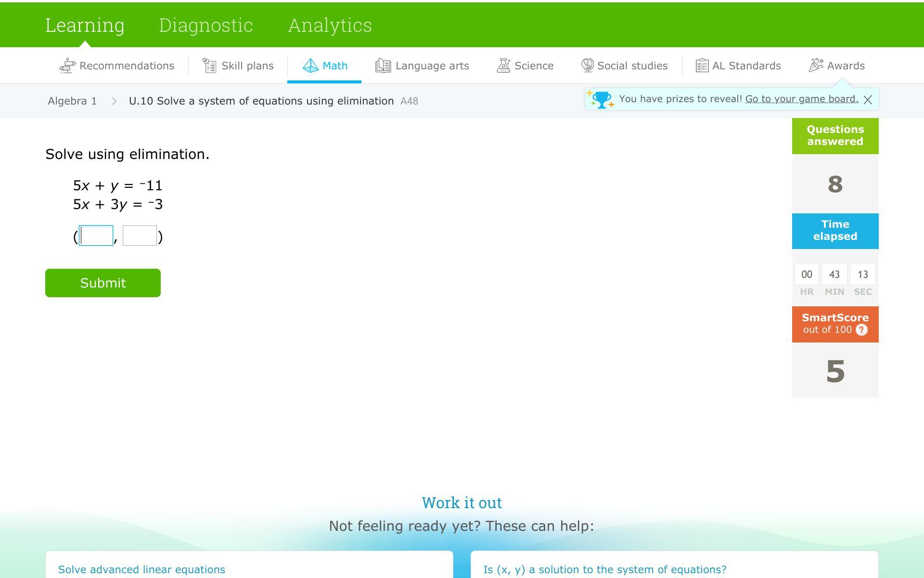
Task: Go to your game board link
Action: [x=801, y=99]
